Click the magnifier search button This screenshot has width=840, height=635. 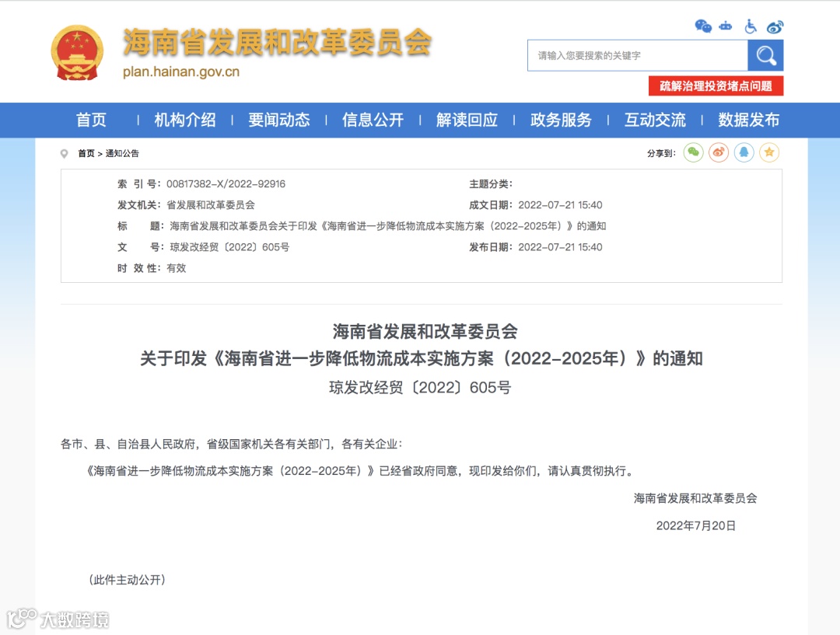click(x=765, y=55)
